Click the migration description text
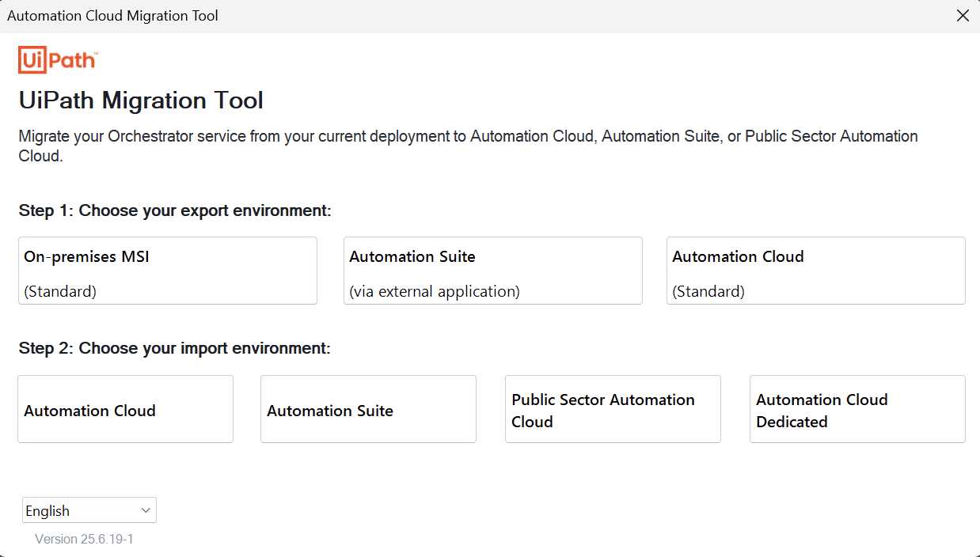 click(467, 146)
